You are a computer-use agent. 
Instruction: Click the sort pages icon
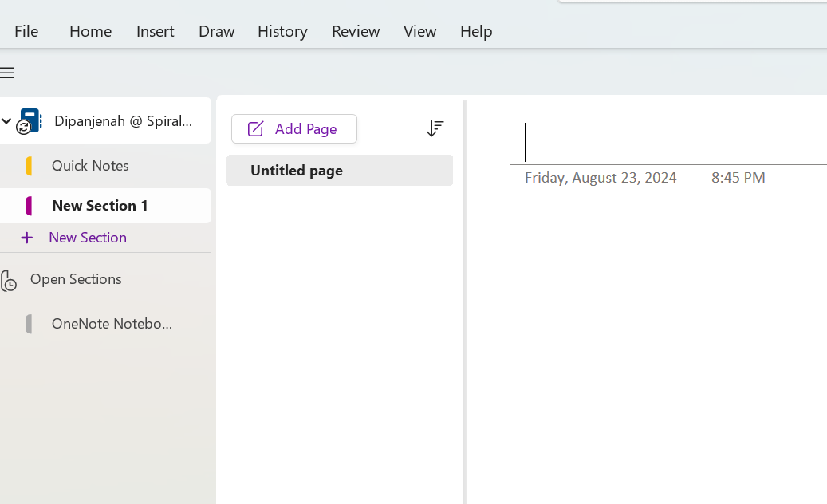click(x=435, y=128)
